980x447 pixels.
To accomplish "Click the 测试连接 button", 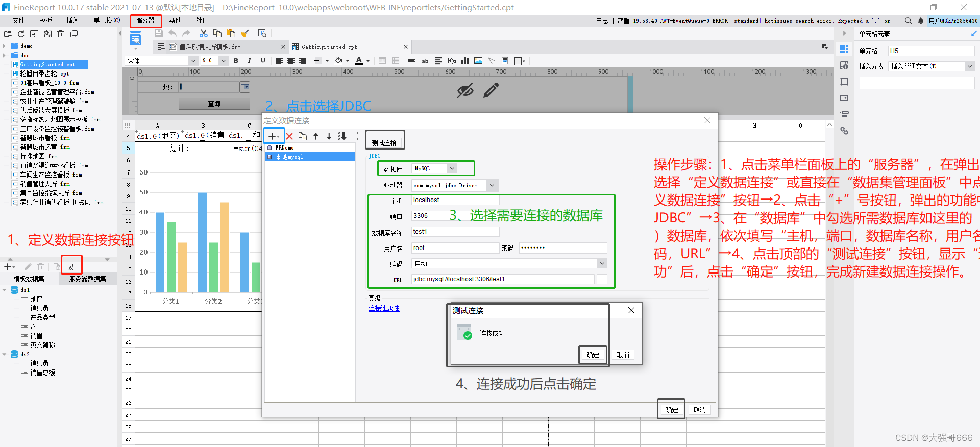I will click(x=384, y=143).
